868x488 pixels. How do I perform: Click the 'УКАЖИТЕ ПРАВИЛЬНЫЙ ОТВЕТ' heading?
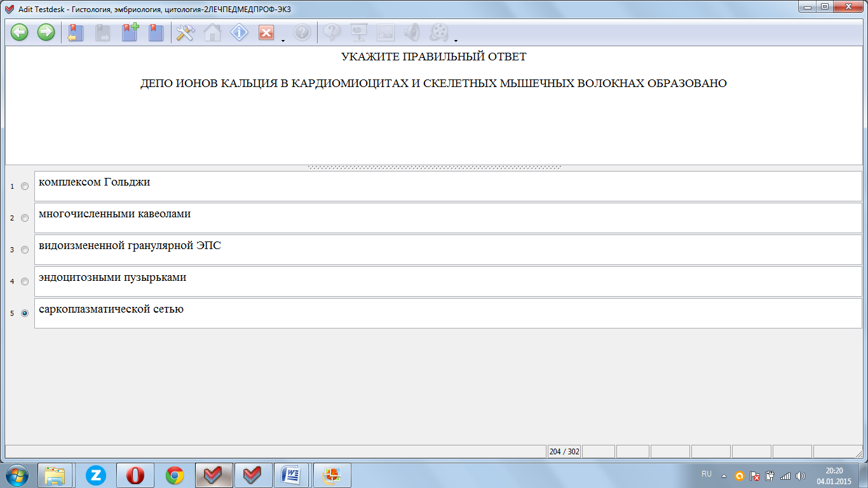[x=433, y=57]
